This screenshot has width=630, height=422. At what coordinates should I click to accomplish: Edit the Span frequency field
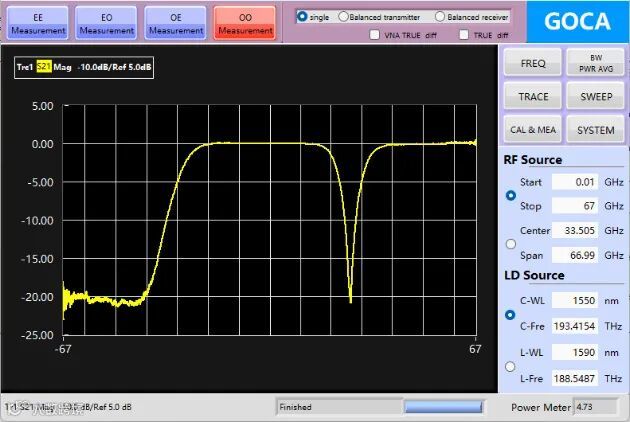pyautogui.click(x=575, y=255)
